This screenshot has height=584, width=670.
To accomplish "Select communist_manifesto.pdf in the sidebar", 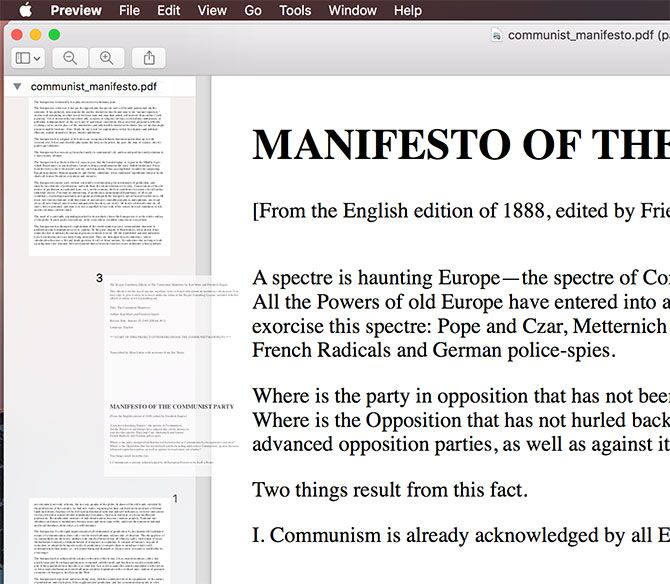I will (94, 87).
